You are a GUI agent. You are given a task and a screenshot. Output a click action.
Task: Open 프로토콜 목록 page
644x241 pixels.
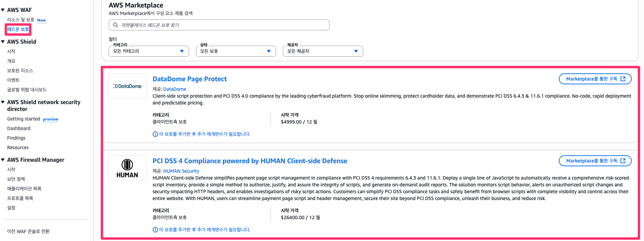(20, 198)
